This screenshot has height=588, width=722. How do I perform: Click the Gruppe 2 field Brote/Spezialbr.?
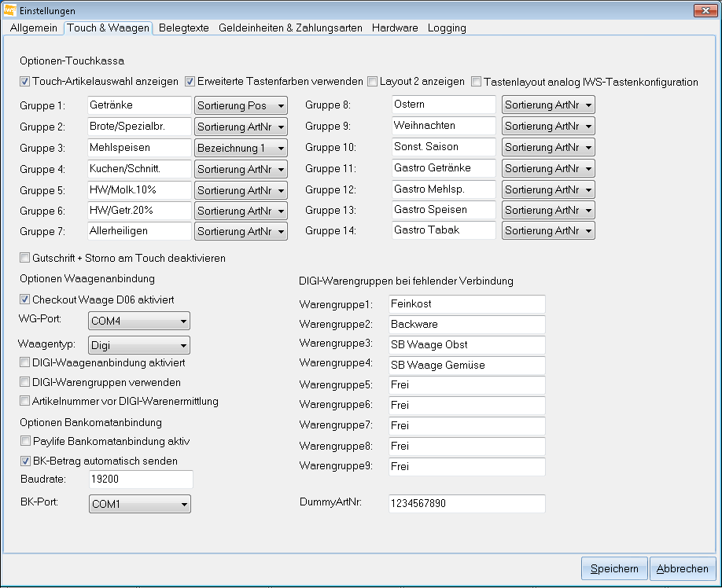coord(139,126)
